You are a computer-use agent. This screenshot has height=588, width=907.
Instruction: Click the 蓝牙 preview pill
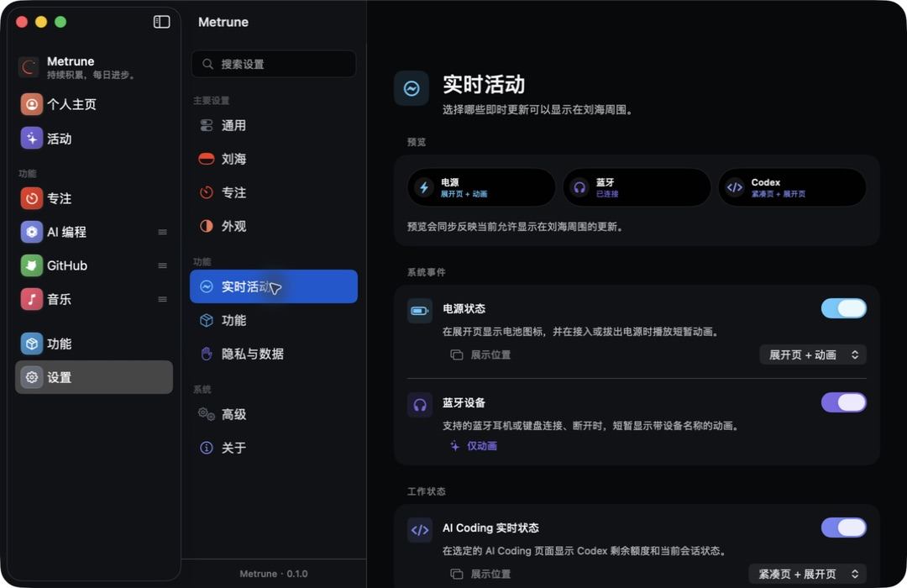(637, 187)
